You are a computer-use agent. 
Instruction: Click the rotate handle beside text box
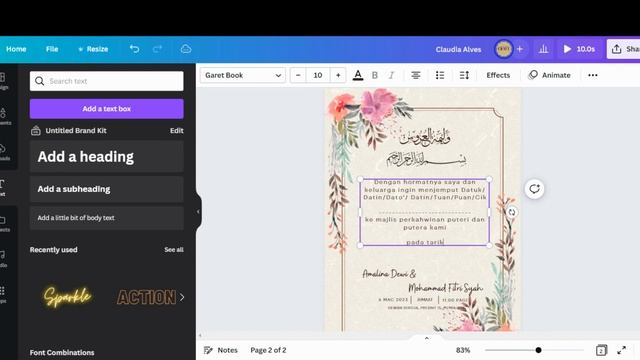(512, 212)
